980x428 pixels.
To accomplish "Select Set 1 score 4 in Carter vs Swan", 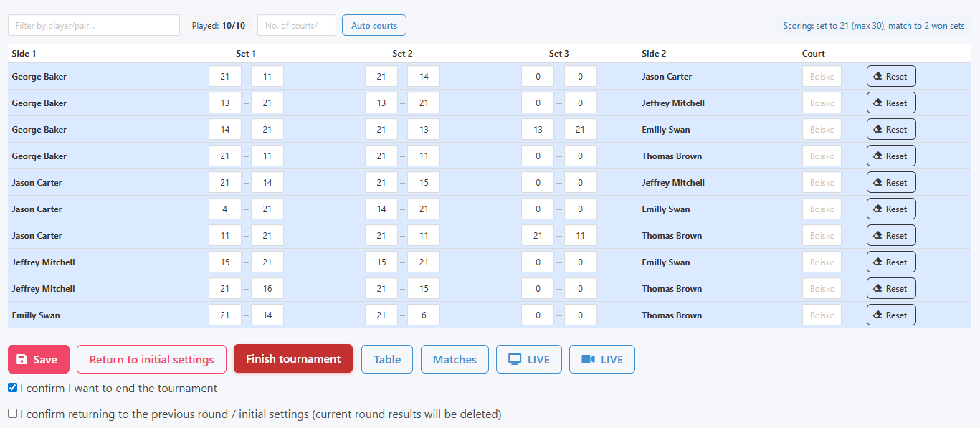I will tap(225, 209).
